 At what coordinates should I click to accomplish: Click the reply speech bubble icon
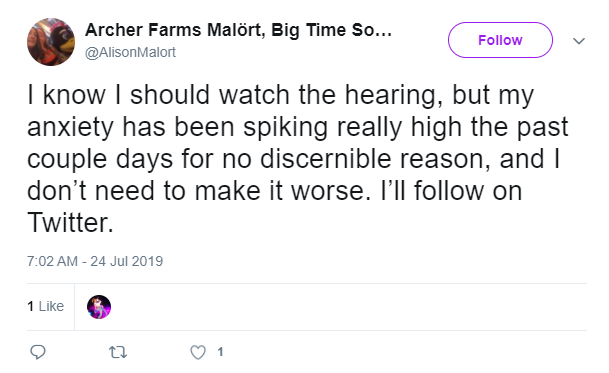[38, 352]
